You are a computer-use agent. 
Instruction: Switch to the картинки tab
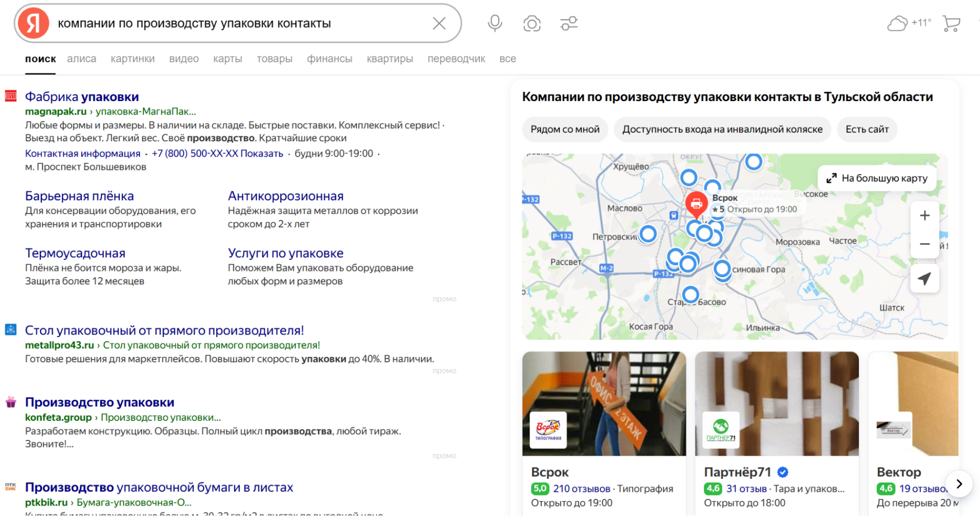pos(133,59)
